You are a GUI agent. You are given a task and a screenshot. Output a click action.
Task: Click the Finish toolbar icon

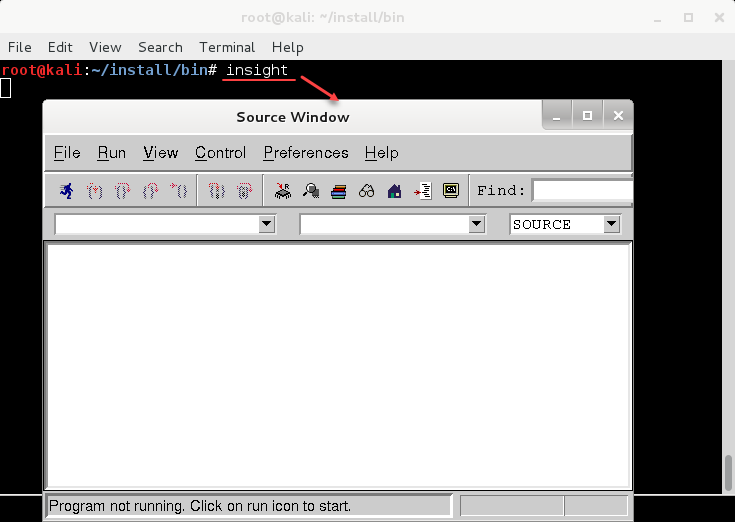coord(150,191)
